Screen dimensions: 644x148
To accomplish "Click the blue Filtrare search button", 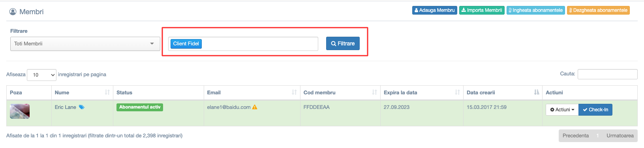I will tap(343, 43).
